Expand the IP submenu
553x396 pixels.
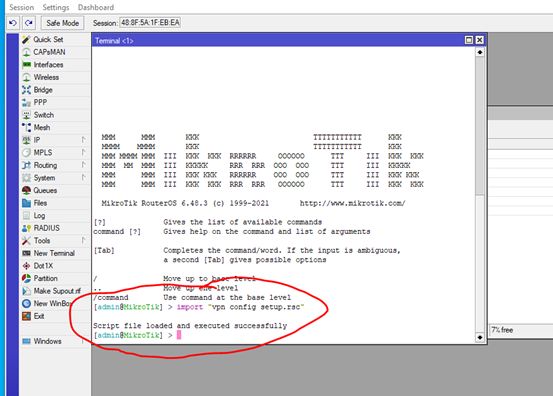55,140
